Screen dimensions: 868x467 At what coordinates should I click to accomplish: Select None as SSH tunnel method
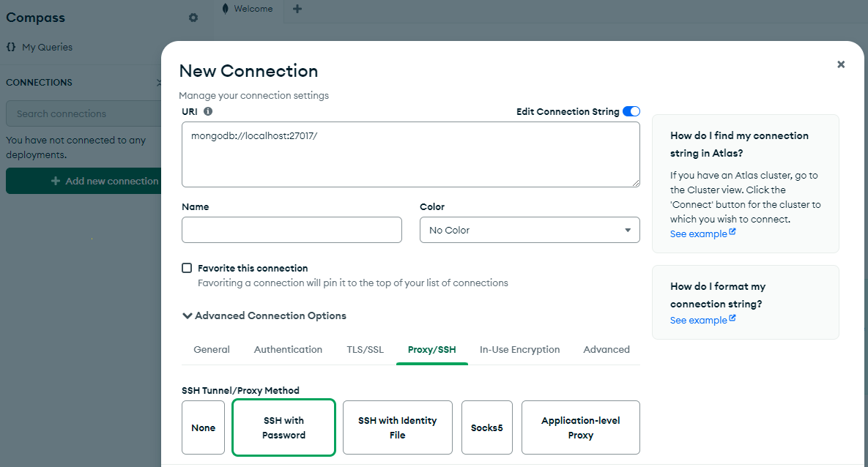pos(203,427)
